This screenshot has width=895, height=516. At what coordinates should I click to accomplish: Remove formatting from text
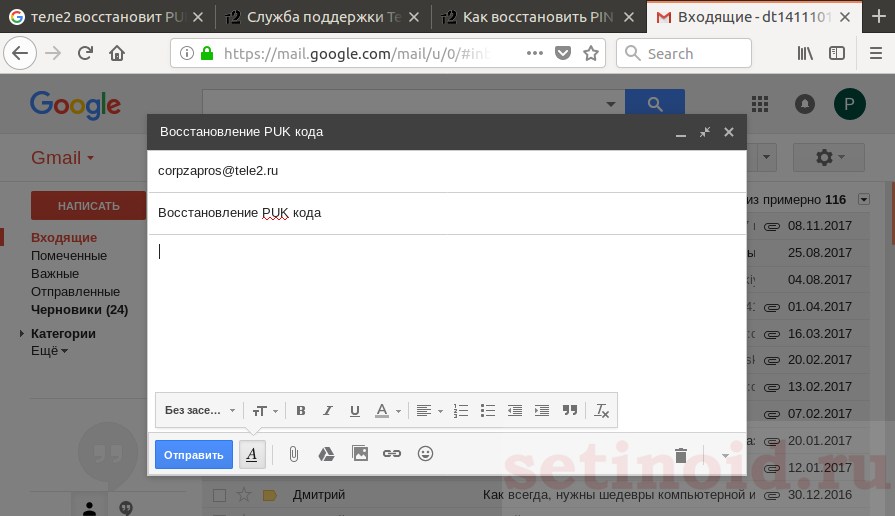tap(602, 410)
